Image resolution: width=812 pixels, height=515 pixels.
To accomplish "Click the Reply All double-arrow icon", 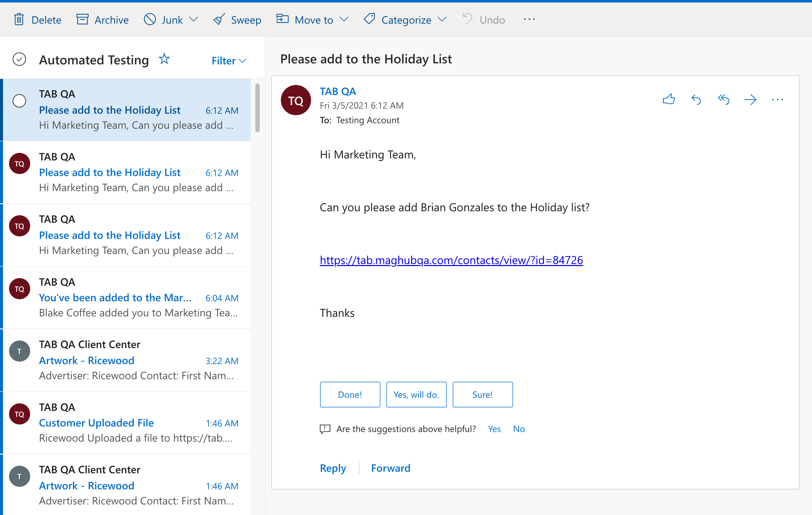I will pos(723,100).
